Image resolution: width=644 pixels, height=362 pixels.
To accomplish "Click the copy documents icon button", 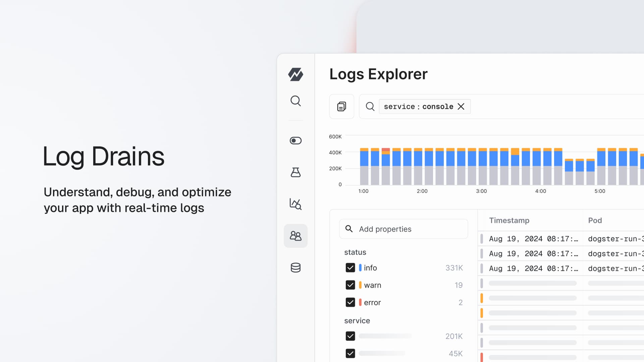I will pos(341,107).
